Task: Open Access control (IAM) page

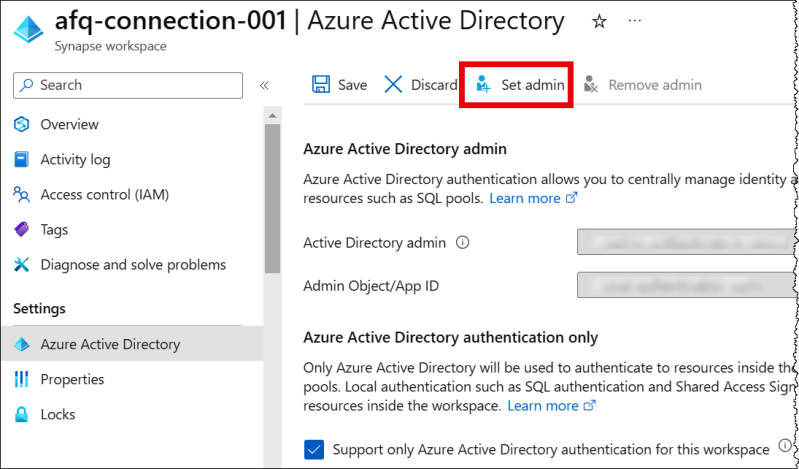Action: [89, 195]
